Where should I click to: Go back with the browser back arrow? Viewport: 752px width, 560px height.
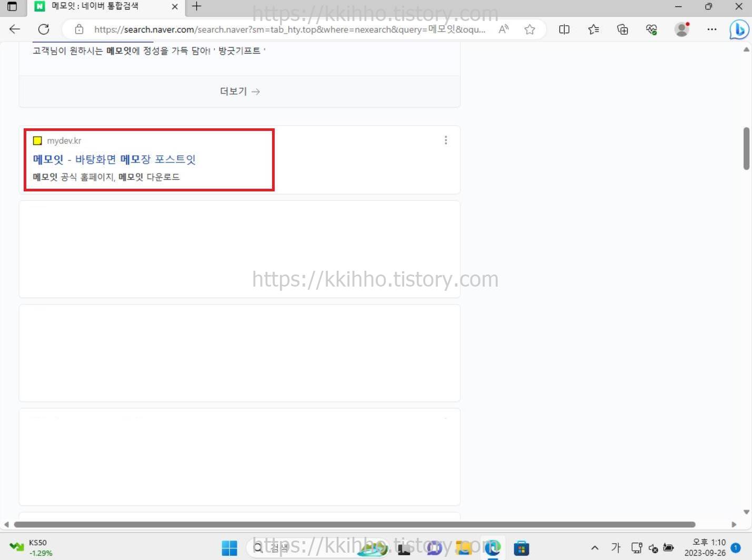pyautogui.click(x=15, y=29)
